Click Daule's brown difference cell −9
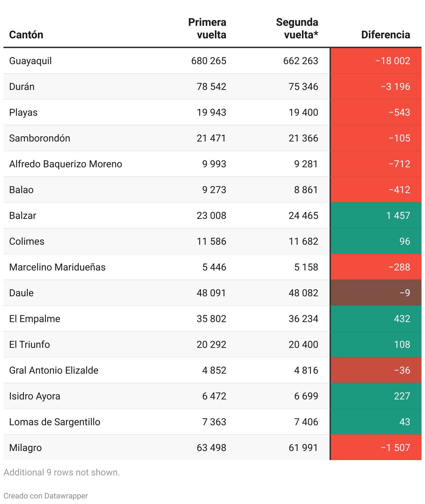The height and width of the screenshot is (504, 425). point(404,293)
